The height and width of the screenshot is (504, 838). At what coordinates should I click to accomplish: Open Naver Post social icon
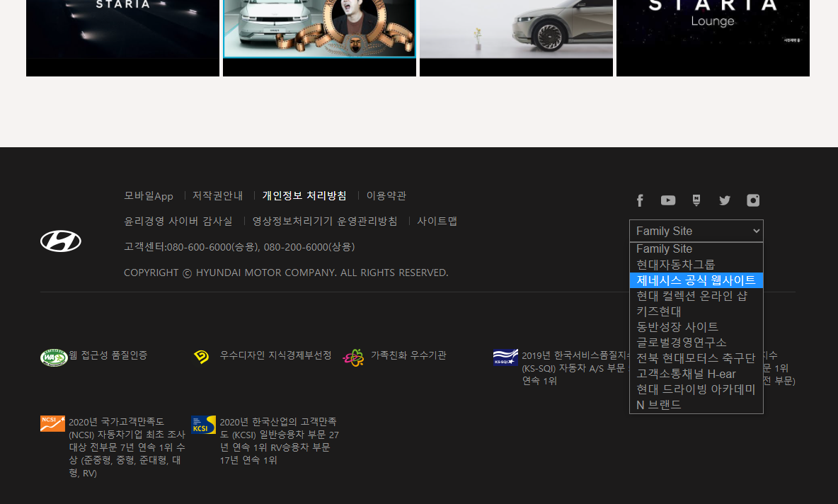point(696,200)
